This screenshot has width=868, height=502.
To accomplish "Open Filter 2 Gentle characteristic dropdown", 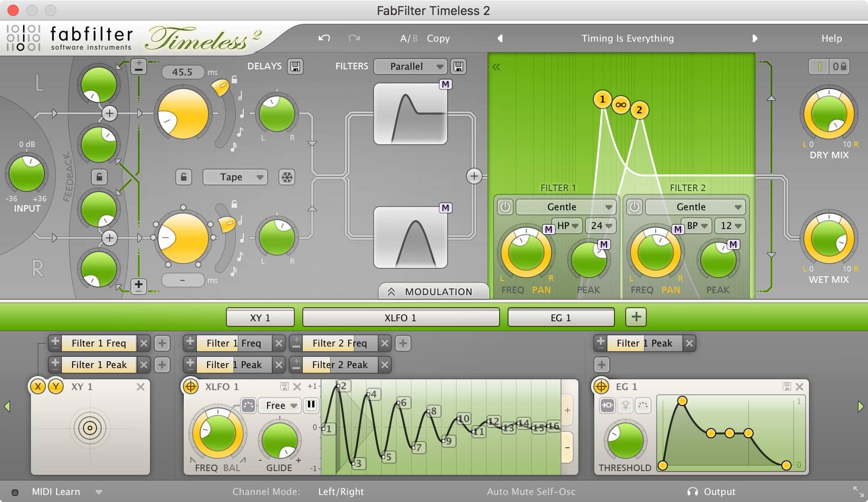I will click(x=694, y=207).
